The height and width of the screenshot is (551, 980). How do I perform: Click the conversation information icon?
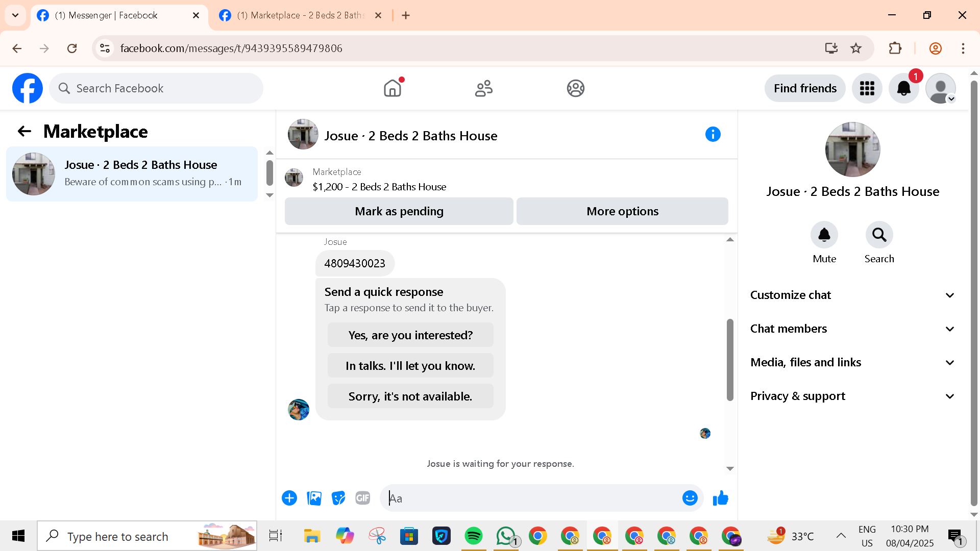click(713, 135)
